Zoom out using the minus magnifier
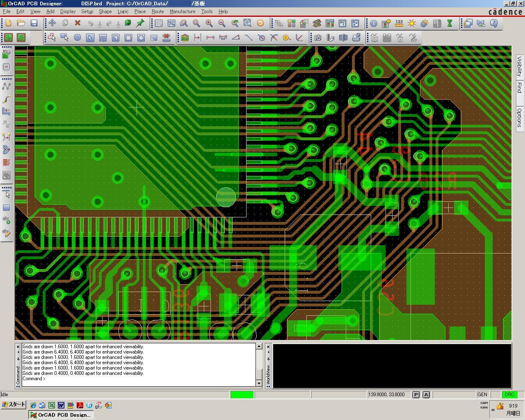 [222, 23]
